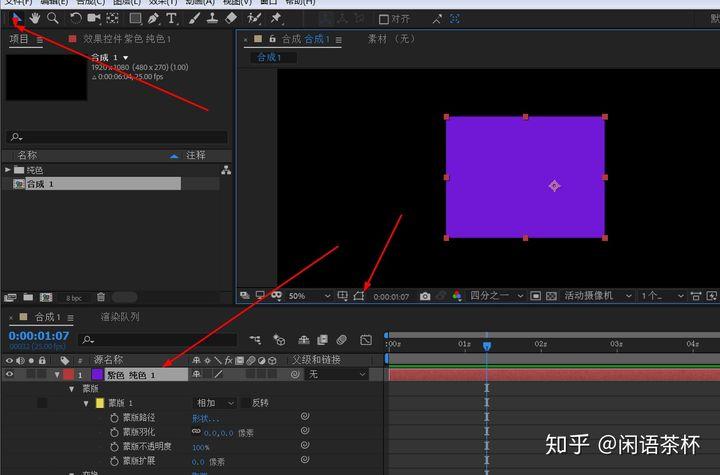Open the parent 无 dropdown for layer 1

(x=338, y=374)
